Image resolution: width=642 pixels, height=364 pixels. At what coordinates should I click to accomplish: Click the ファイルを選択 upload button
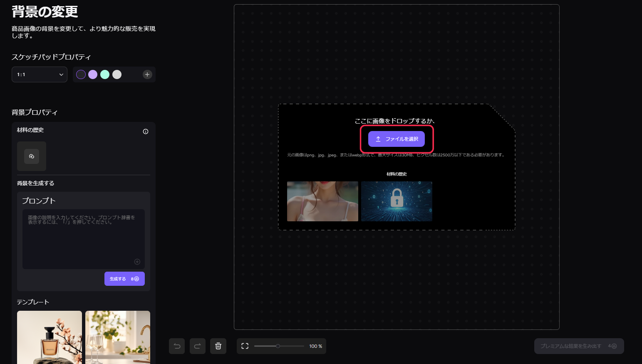(397, 139)
